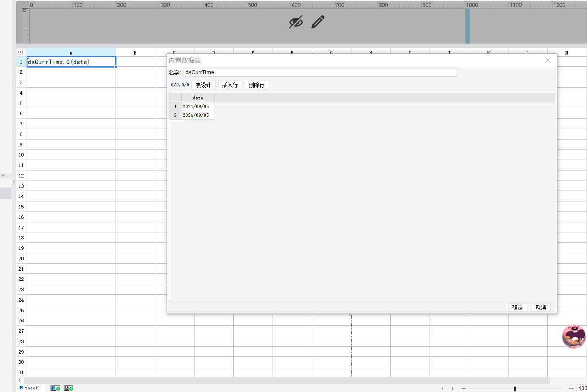The image size is (587, 392).
Task: Click the 插入行 button
Action: pyautogui.click(x=230, y=85)
